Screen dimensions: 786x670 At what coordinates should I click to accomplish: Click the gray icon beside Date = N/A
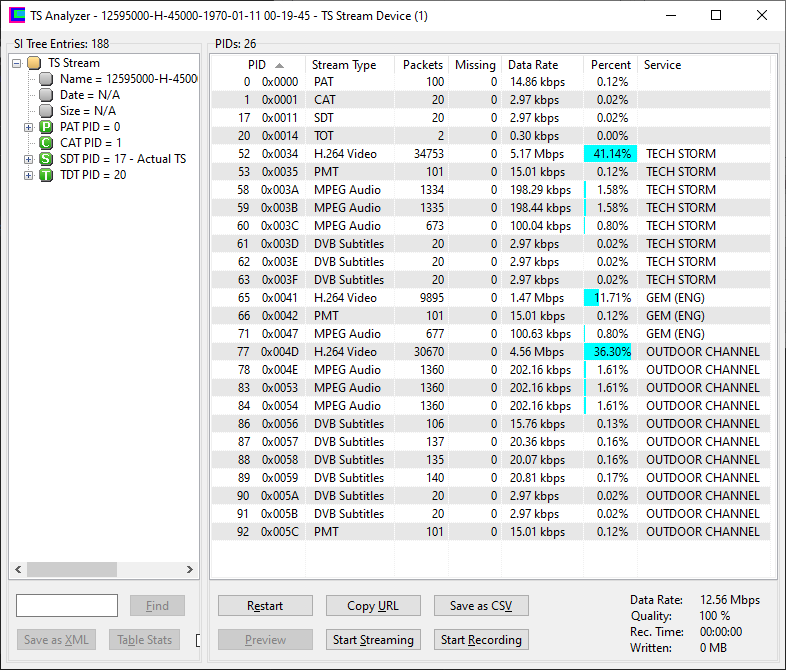point(46,95)
